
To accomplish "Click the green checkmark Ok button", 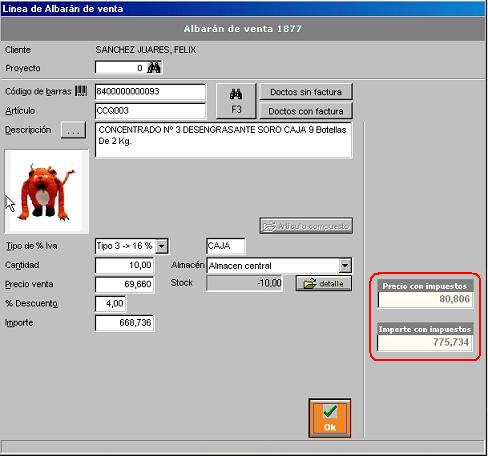I will (x=330, y=418).
